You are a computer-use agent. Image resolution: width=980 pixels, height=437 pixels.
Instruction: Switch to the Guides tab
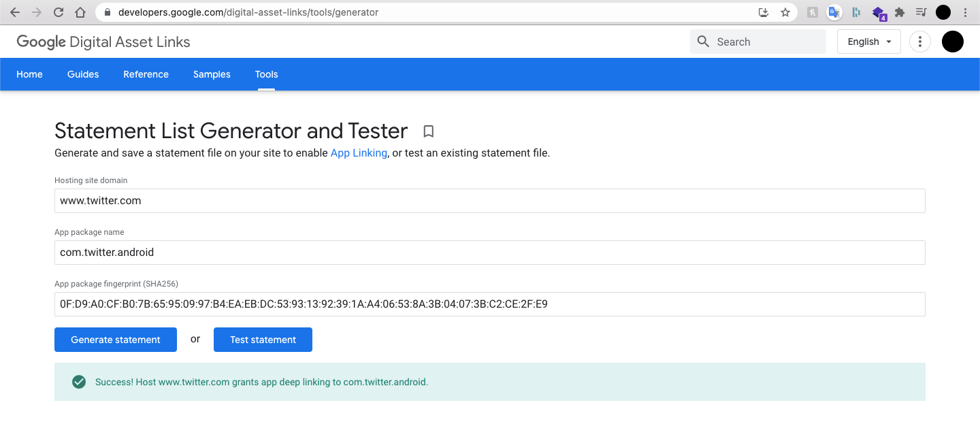[x=83, y=74]
